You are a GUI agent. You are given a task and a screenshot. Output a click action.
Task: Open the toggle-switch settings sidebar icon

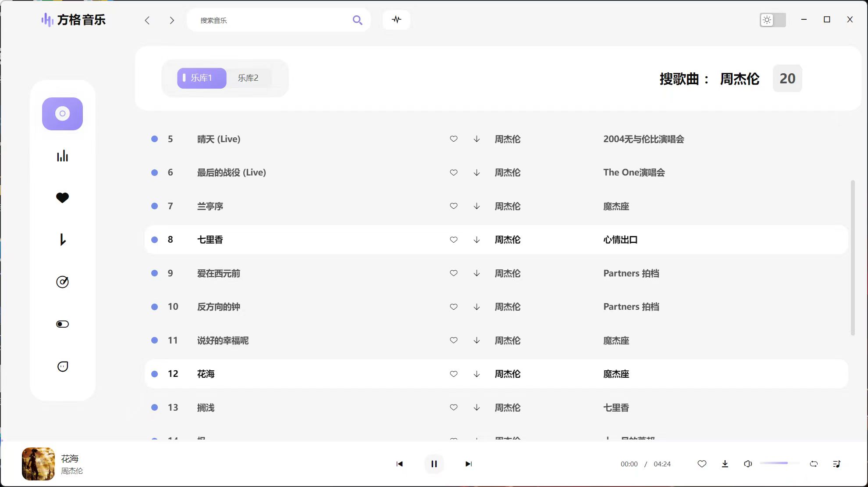[x=62, y=324]
